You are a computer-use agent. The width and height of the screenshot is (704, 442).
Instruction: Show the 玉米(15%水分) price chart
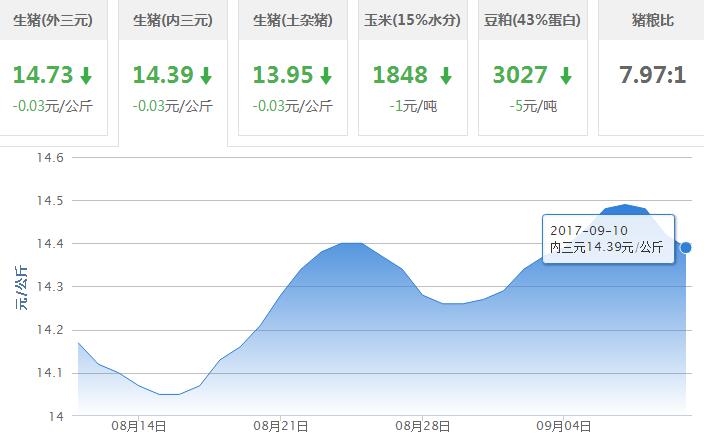(412, 20)
